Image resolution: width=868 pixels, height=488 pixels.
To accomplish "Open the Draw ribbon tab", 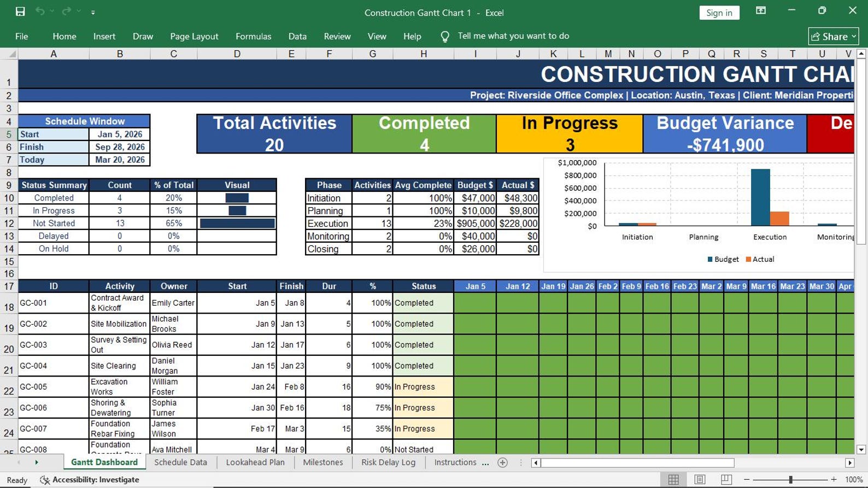I will click(x=143, y=36).
